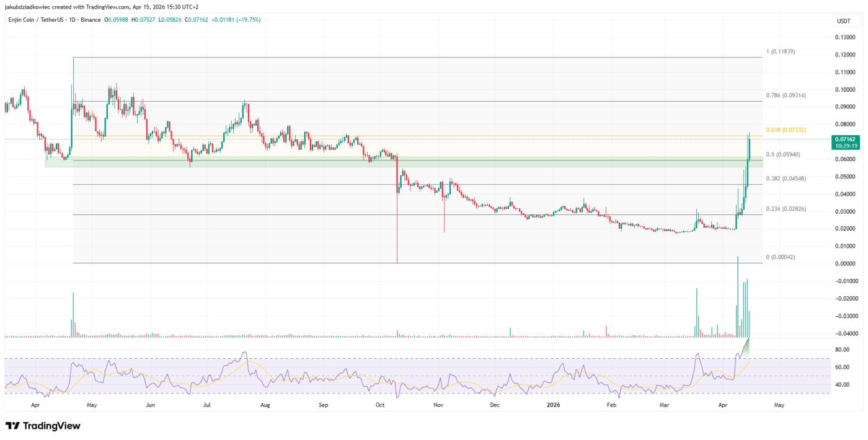Select the 0.786 (0.09314) Fibonacci label

click(786, 95)
